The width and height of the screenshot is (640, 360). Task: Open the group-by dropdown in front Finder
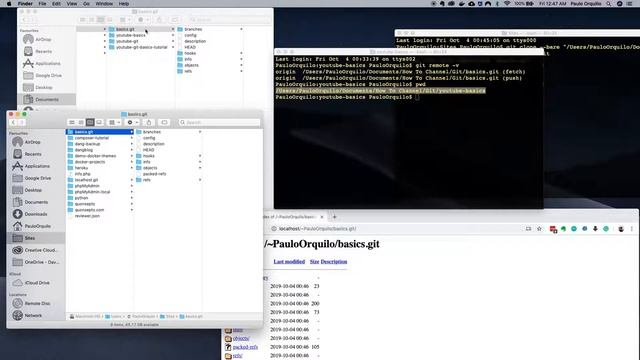click(x=114, y=122)
